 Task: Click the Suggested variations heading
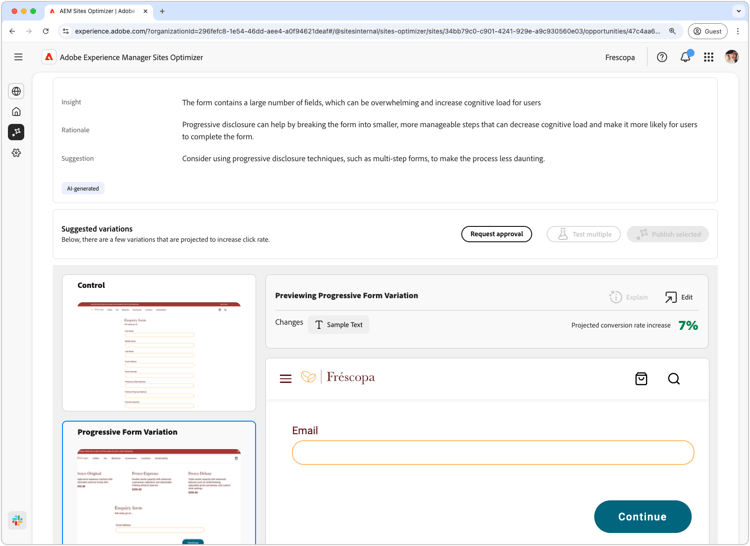point(97,229)
